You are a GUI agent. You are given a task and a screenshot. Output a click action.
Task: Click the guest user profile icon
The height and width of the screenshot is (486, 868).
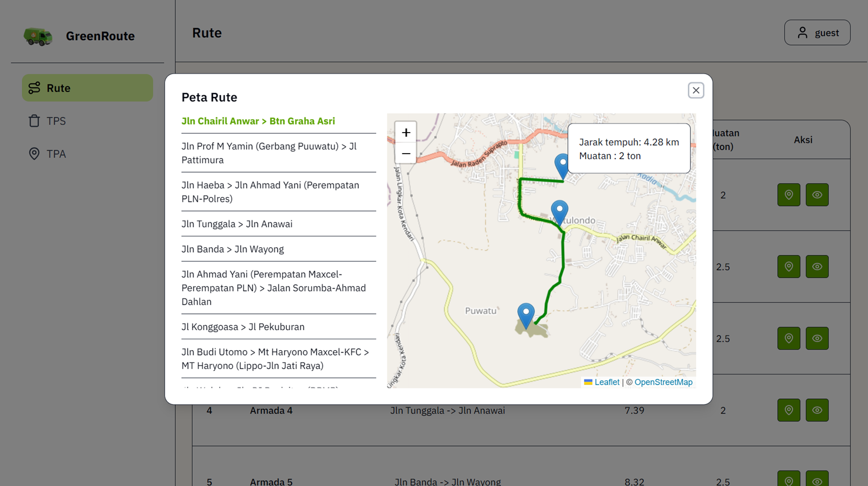pos(803,32)
